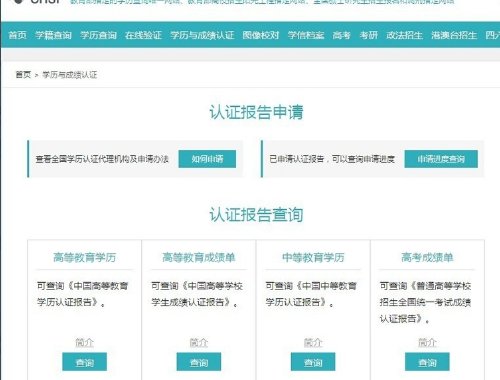Screen dimensions: 500x380
Task: Open 学历查询 navigation item
Action: coord(98,35)
